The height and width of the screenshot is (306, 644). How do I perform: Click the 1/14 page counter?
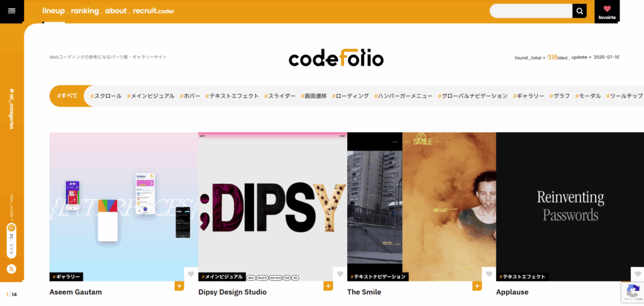(x=11, y=295)
